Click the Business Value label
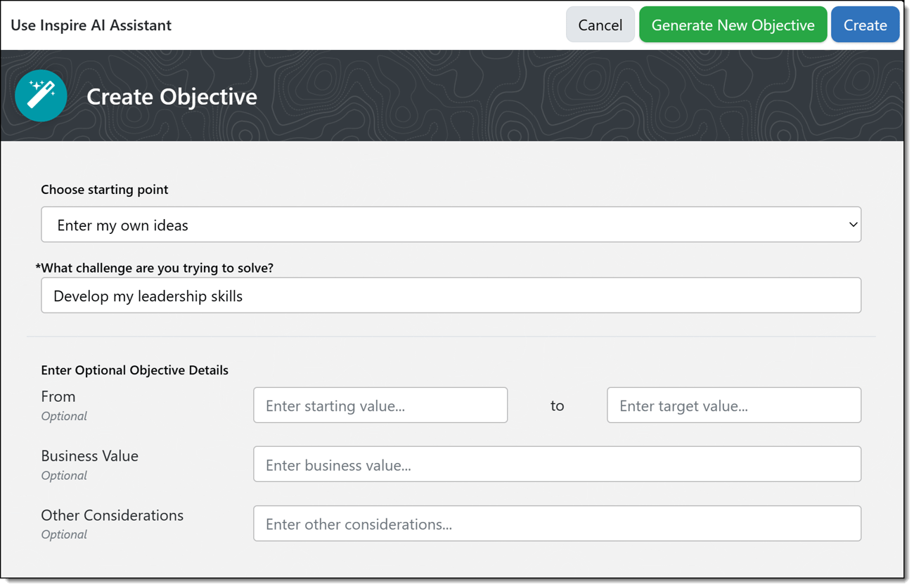914x588 pixels. [x=89, y=456]
